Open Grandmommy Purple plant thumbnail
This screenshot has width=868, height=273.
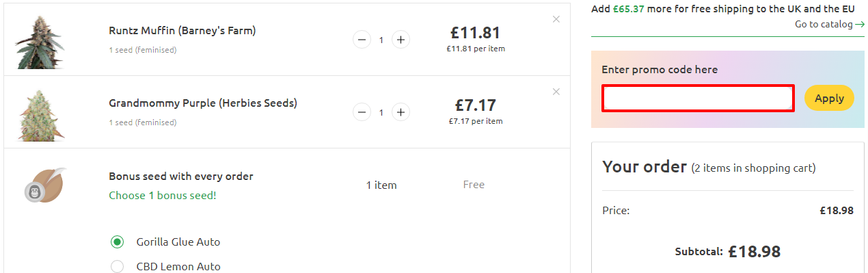point(38,114)
